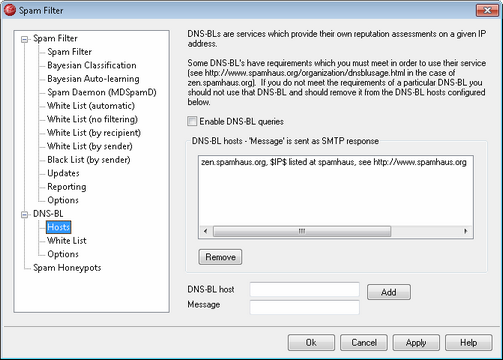Focus the Message input field
This screenshot has height=360, width=503.
coord(305,307)
